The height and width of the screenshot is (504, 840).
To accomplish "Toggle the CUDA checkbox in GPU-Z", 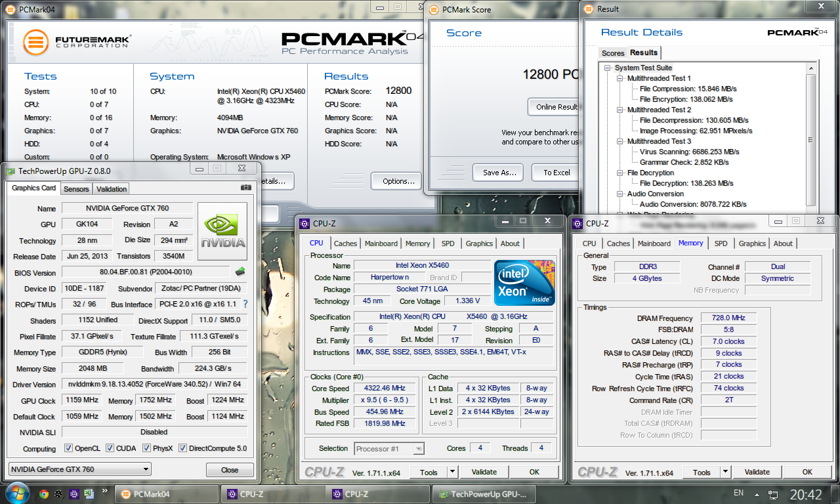I will point(109,449).
